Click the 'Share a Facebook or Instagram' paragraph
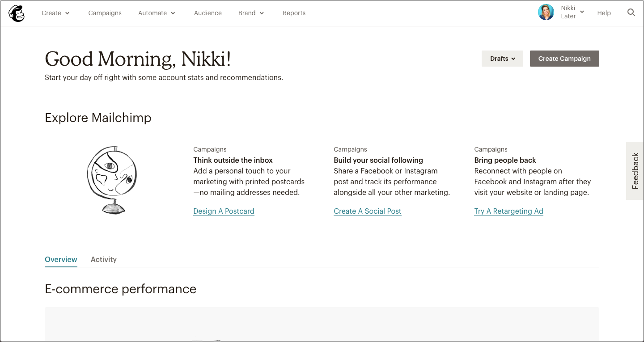Image resolution: width=644 pixels, height=342 pixels. pyautogui.click(x=392, y=182)
